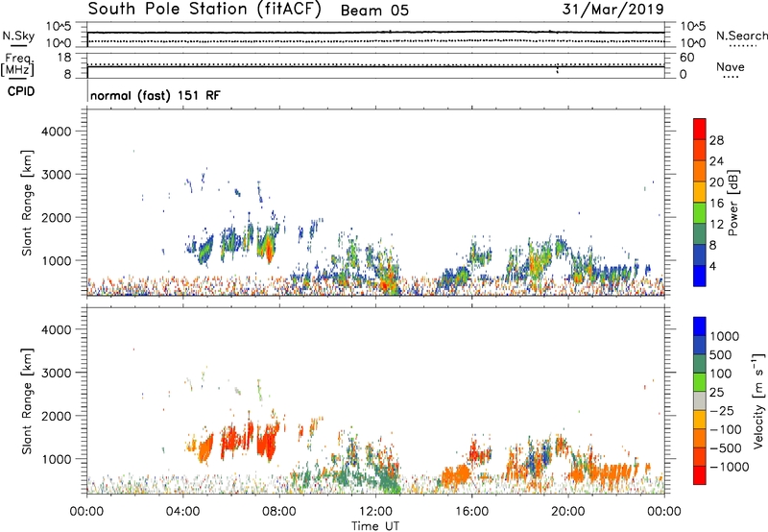
Task: Select the Beam 05 label
Action: [374, 11]
